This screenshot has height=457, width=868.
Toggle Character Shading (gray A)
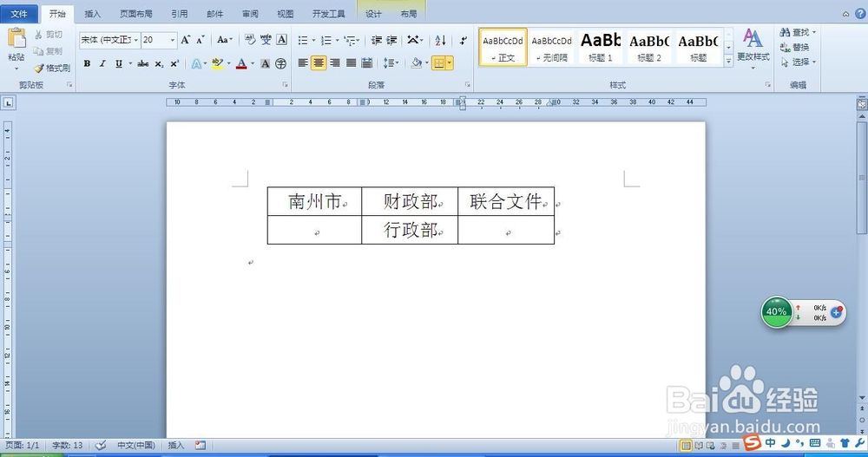coord(265,63)
